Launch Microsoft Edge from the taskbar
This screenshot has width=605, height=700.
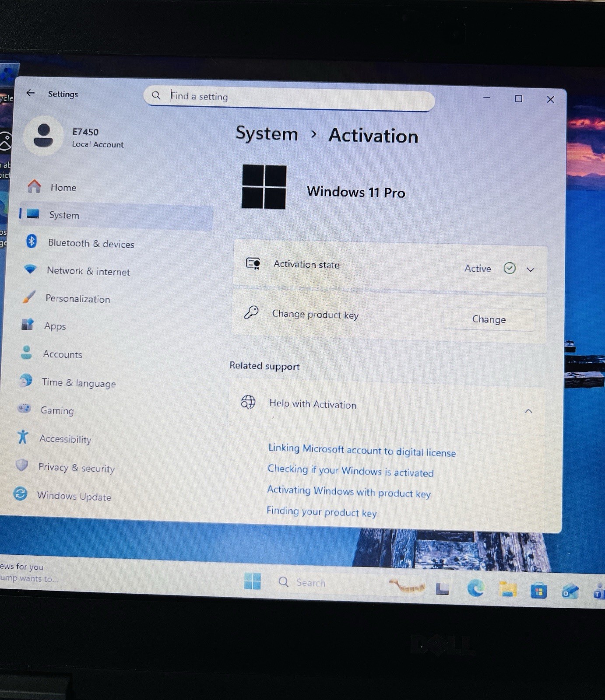[475, 588]
